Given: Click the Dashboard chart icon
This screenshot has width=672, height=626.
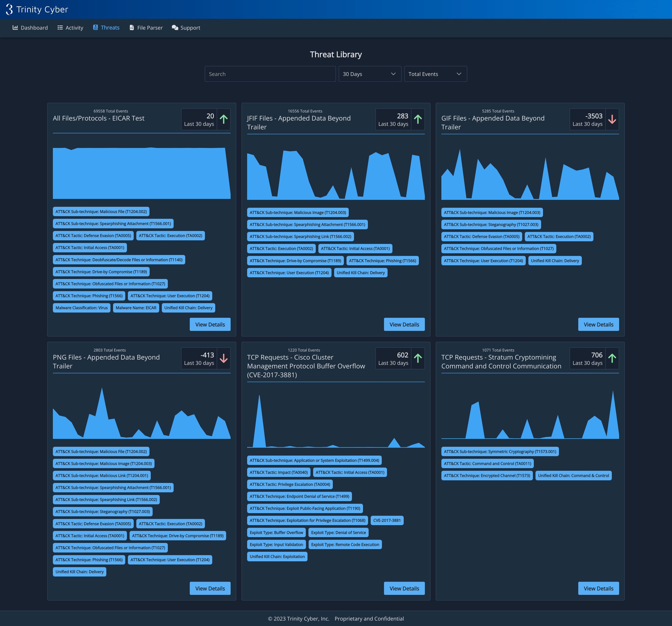Looking at the screenshot, I should tap(15, 27).
